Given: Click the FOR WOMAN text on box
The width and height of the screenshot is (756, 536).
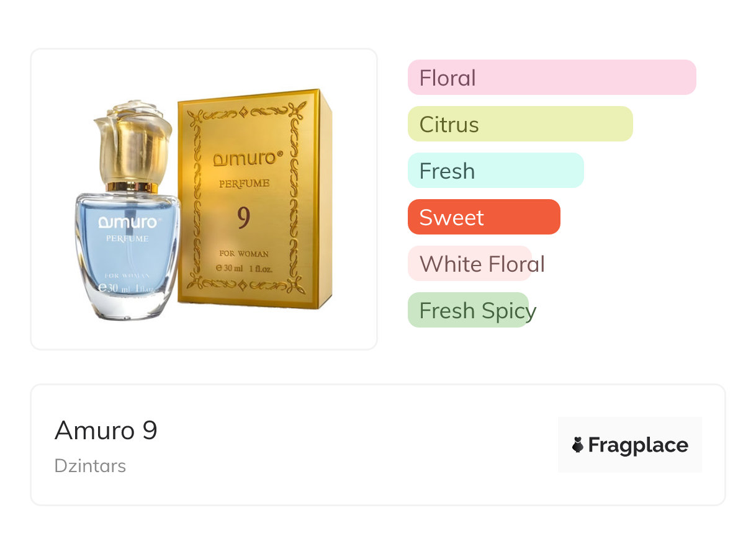Looking at the screenshot, I should [x=243, y=253].
